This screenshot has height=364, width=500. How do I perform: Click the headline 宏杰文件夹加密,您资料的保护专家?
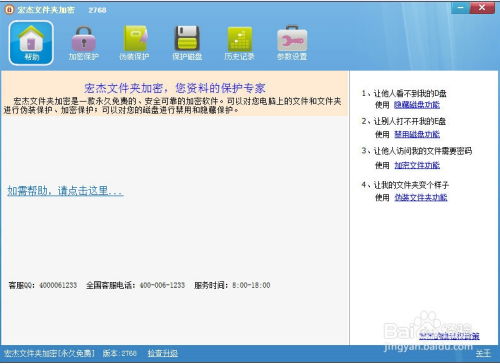[x=174, y=88]
